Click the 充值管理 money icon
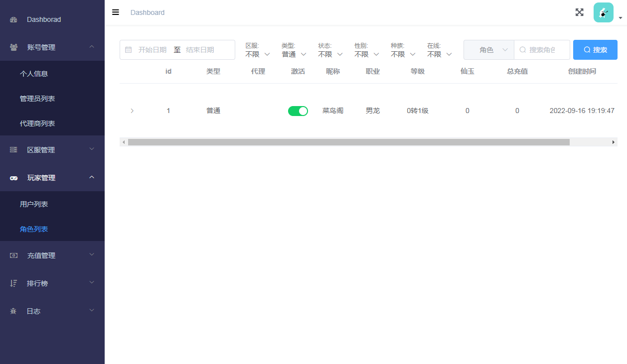Screen dimensions: 627x364 [x=13, y=255]
